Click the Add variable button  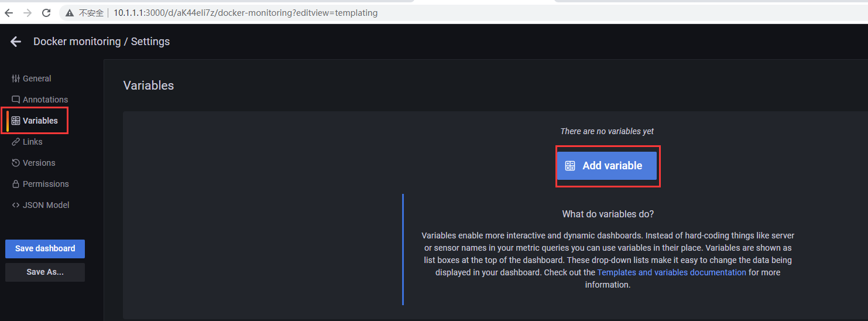607,166
